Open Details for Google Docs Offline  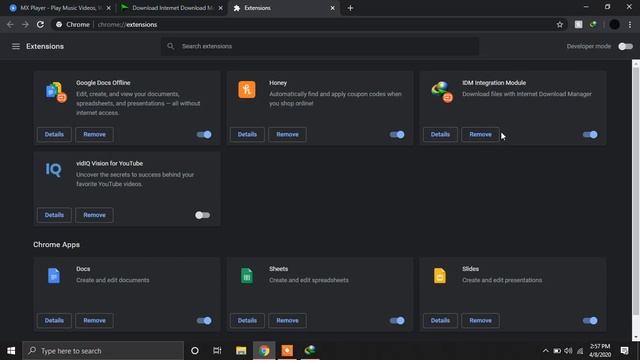pos(54,134)
